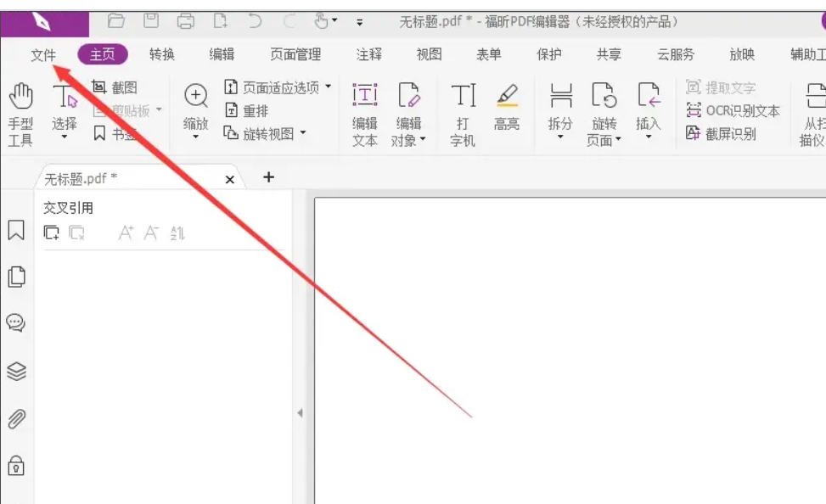826x504 pixels.
Task: Select the 手型工具 hand tool
Action: tap(20, 115)
